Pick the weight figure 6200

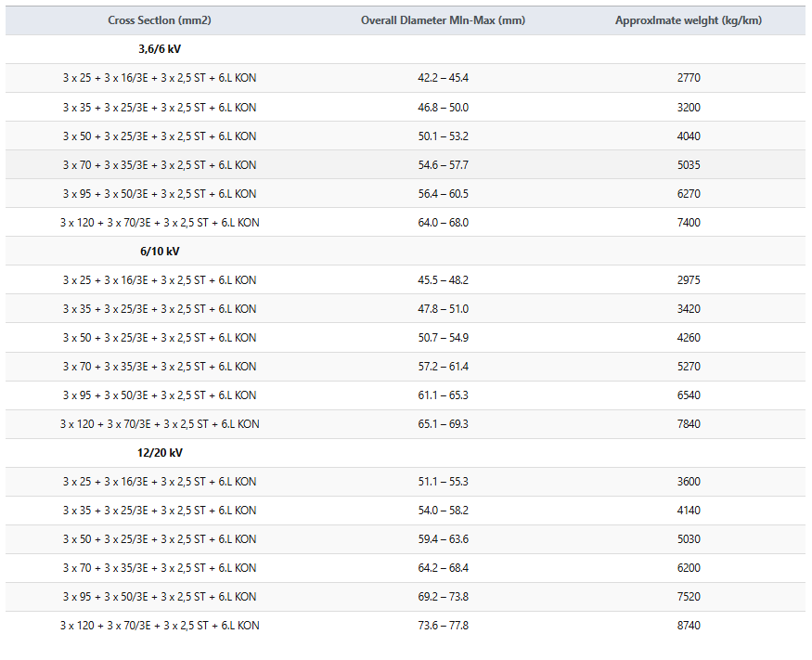(689, 568)
